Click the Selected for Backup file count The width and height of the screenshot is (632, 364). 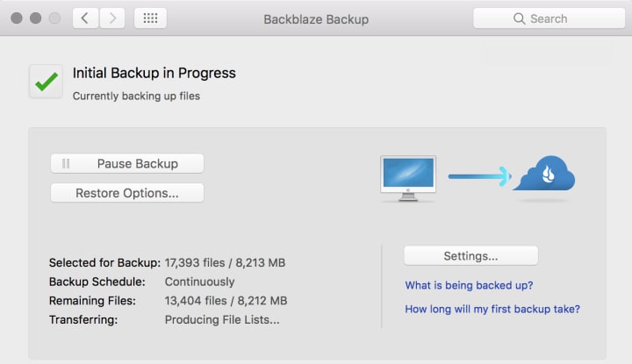(x=225, y=262)
